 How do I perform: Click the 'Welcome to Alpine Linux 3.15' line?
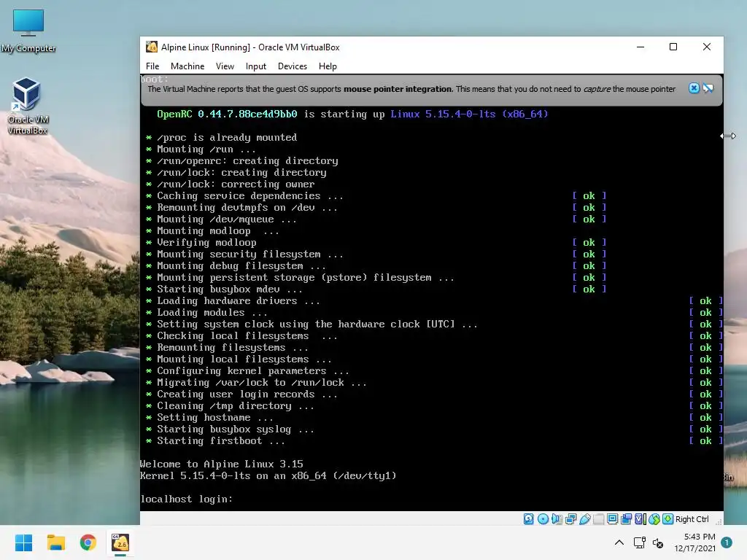222,464
